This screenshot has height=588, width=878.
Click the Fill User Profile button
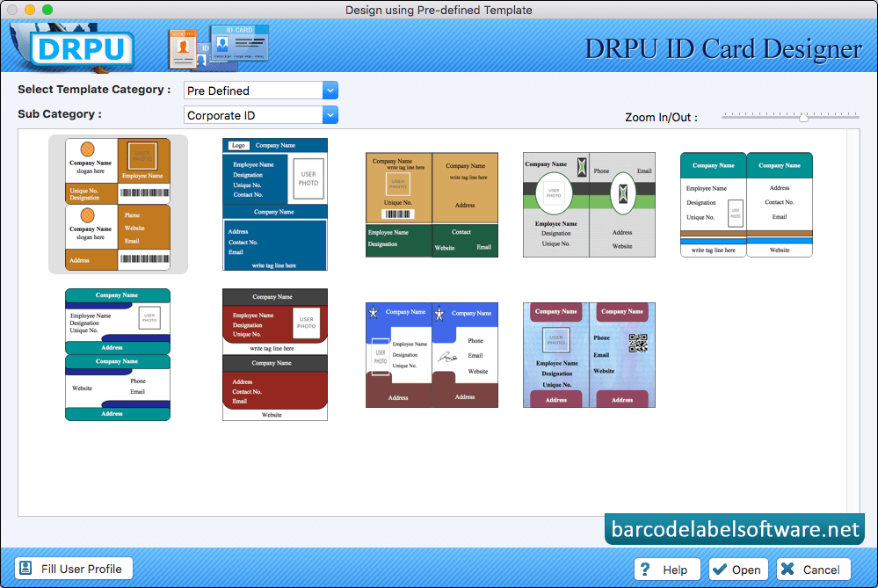(74, 569)
